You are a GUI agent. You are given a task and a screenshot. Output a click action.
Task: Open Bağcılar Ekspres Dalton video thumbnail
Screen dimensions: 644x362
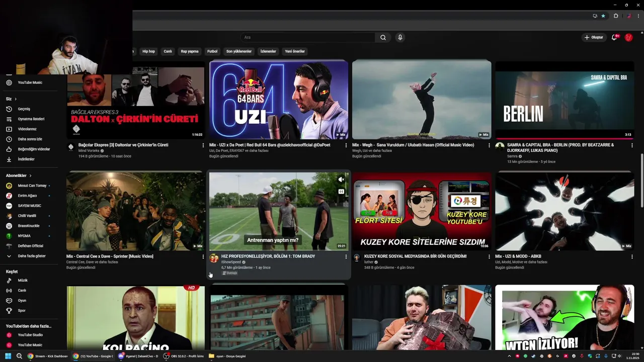[136, 103]
